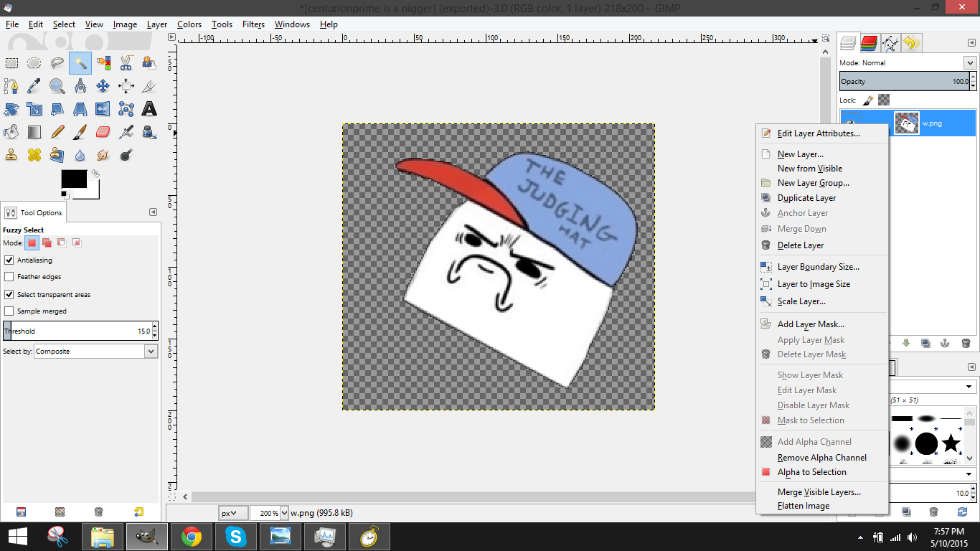Open the 200% zoom level dropdown
The width and height of the screenshot is (980, 551).
click(x=284, y=513)
